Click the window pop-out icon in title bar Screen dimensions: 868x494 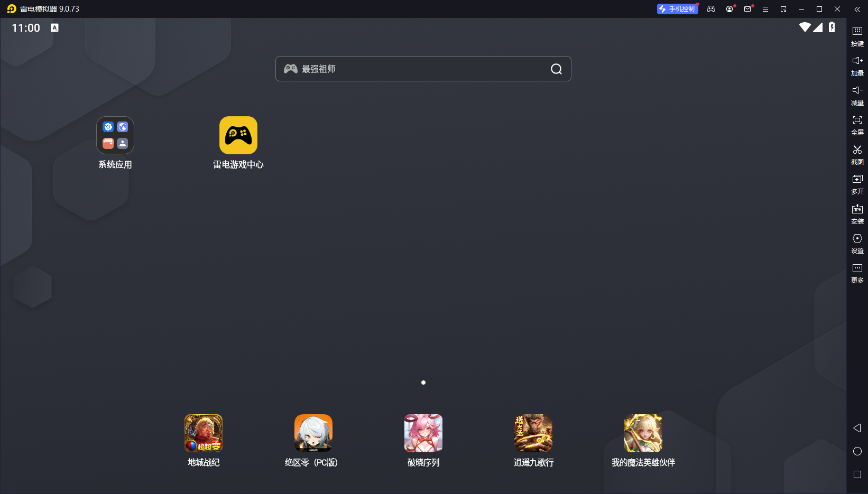pyautogui.click(x=783, y=9)
